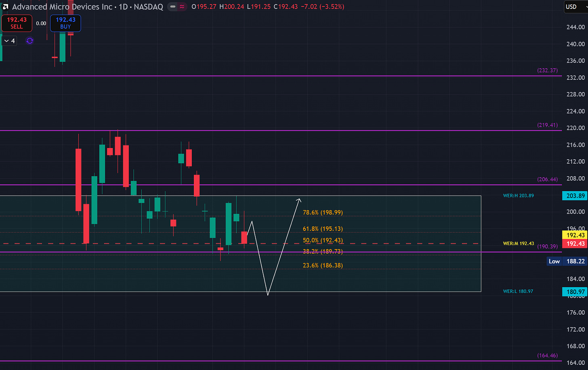588x370 pixels.
Task: Toggle the gray dash market status pill
Action: [x=173, y=6]
